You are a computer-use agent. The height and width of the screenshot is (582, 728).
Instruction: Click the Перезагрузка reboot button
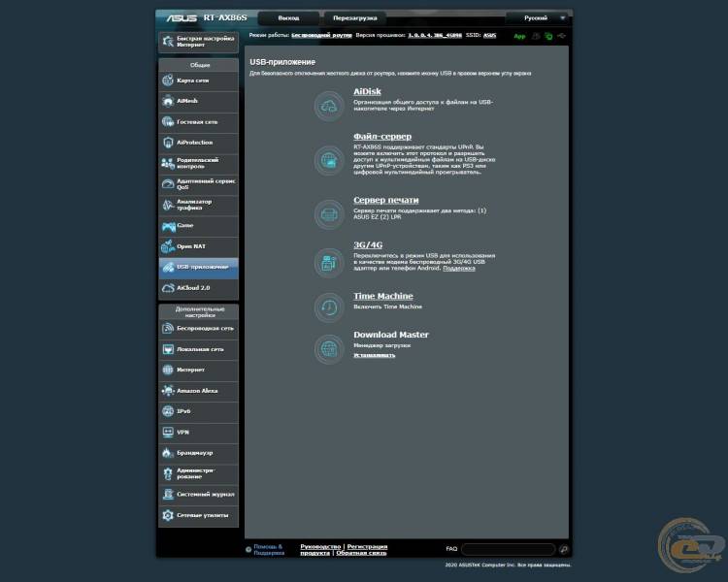(354, 18)
